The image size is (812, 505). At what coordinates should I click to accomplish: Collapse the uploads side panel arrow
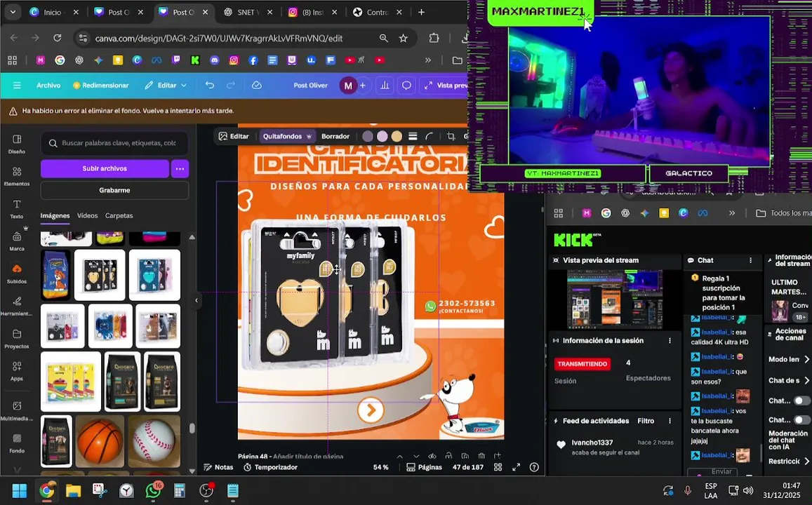(x=197, y=300)
